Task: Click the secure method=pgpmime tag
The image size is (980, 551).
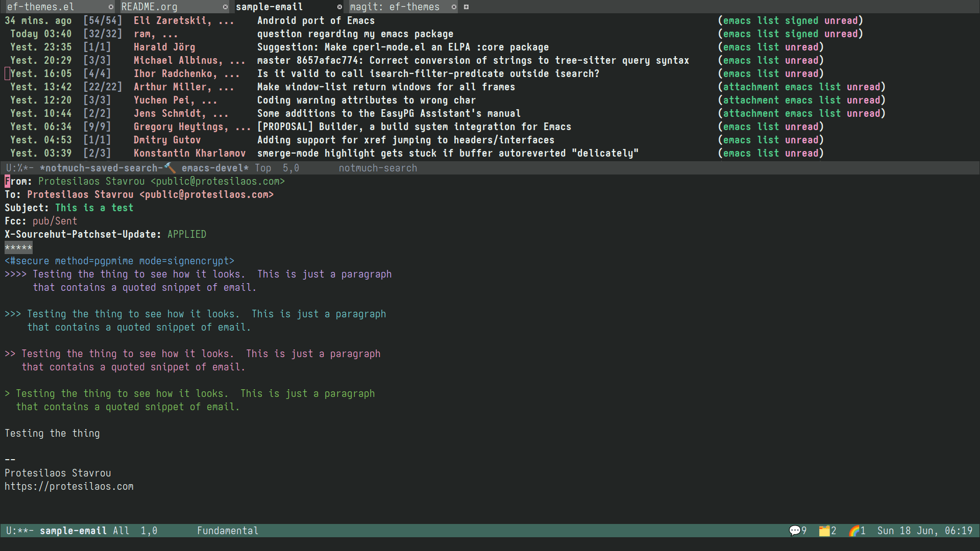Action: tap(119, 261)
